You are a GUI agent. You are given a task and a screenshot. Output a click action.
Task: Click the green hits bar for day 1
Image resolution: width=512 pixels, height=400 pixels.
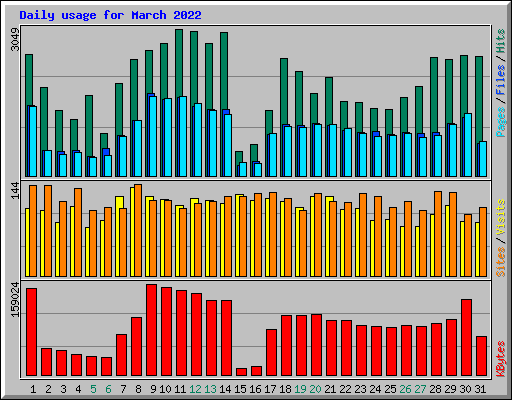(29, 80)
